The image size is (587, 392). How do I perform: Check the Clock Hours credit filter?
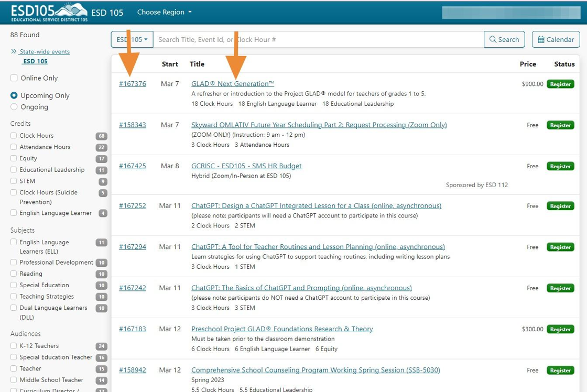pos(14,136)
